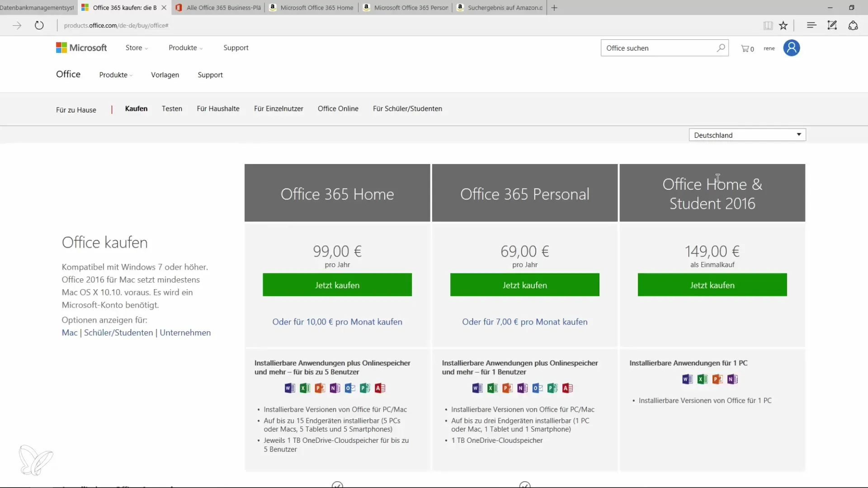Image resolution: width=868 pixels, height=488 pixels.
Task: Click Excel icon under Home & Student 2016
Action: (x=703, y=379)
